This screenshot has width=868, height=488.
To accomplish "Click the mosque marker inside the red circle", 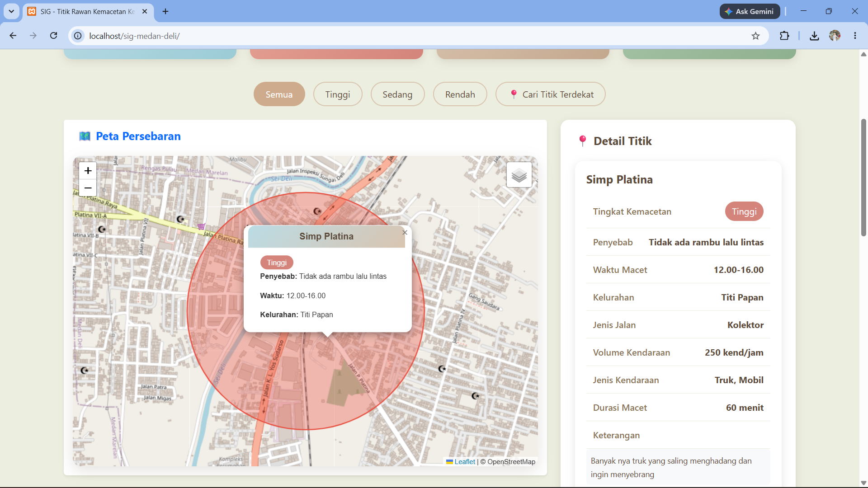I will click(317, 211).
